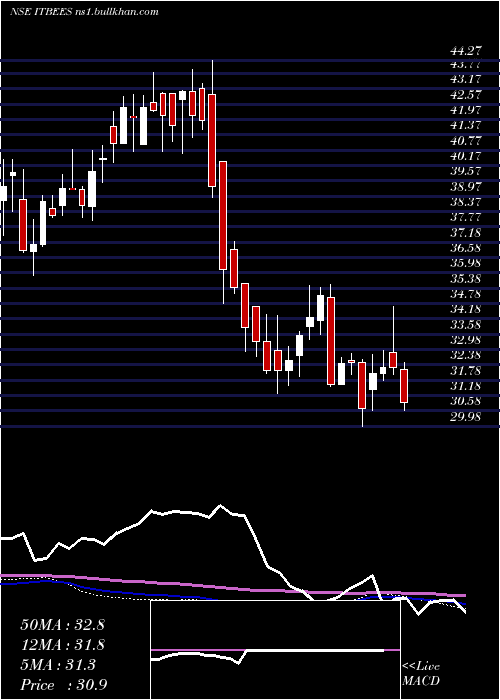Click the 41.37 price axis label
Viewport: 500px width, 700px height.
[x=466, y=125]
